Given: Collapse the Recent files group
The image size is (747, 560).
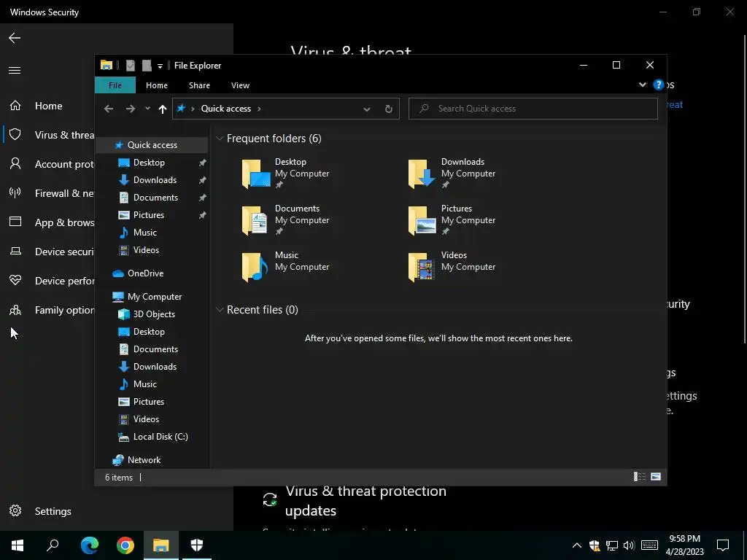Looking at the screenshot, I should (220, 310).
